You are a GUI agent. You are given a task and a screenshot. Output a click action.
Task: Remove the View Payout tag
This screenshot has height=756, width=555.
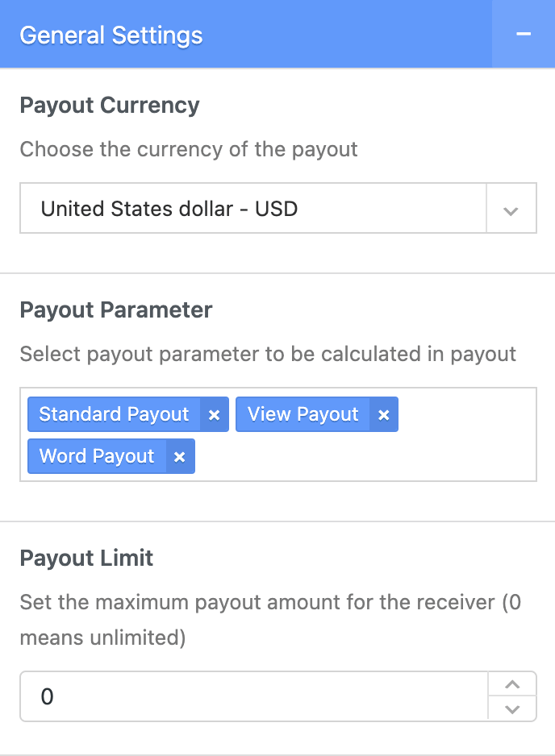click(384, 415)
